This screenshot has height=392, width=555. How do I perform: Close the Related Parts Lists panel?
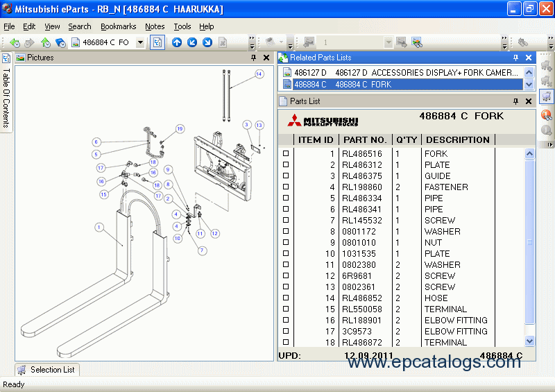tap(529, 58)
